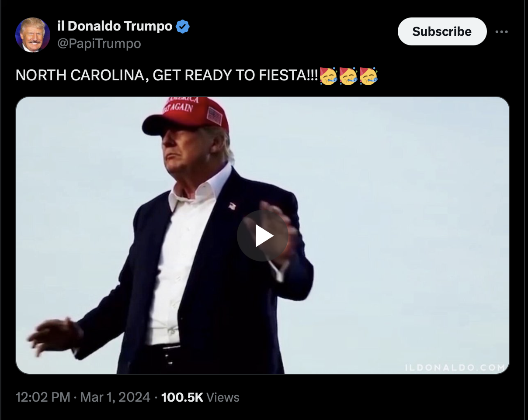Viewport: 528px width, 420px height.
Task: Open the il Donaldo Trumpo profile avatar
Action: 32,35
